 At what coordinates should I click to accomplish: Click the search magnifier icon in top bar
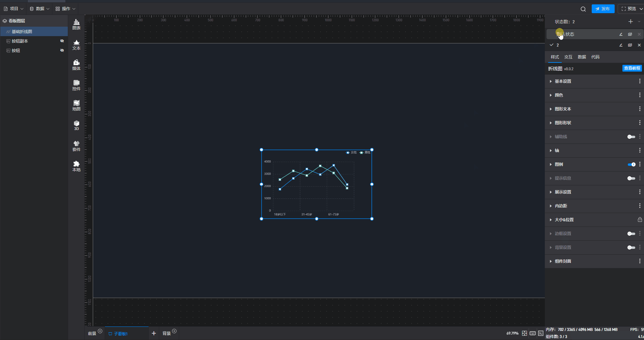point(583,9)
